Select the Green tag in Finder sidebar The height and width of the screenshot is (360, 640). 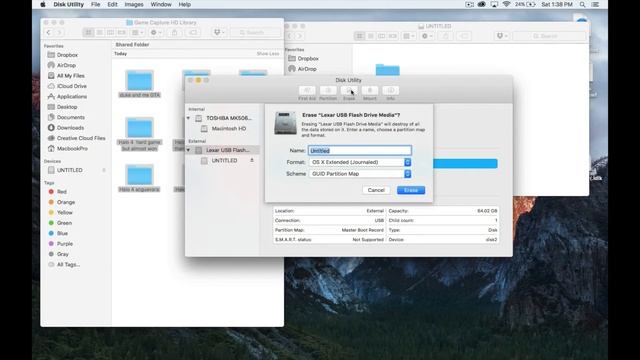click(x=64, y=223)
